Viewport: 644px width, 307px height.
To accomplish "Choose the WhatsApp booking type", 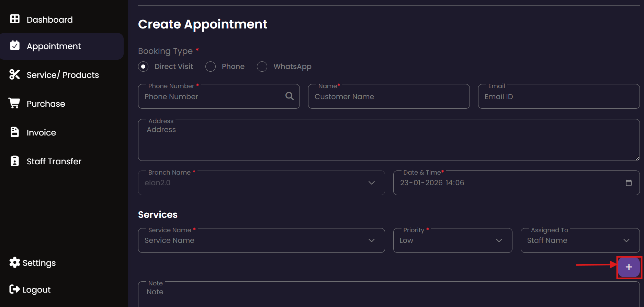I will click(262, 67).
